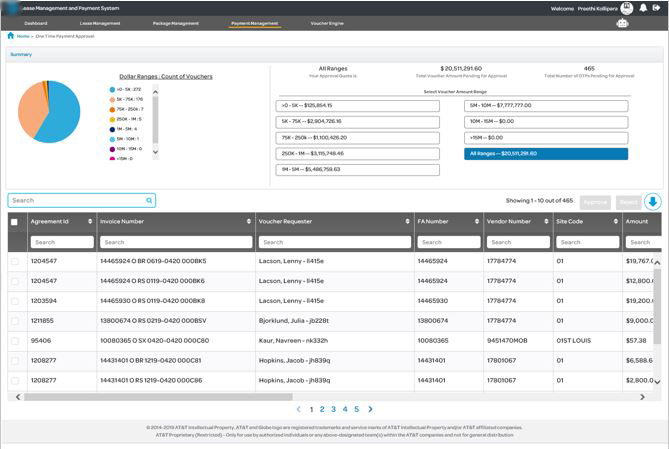Image resolution: width=669 pixels, height=449 pixels.
Task: Sort by Invoice Number column
Action: coord(249,222)
